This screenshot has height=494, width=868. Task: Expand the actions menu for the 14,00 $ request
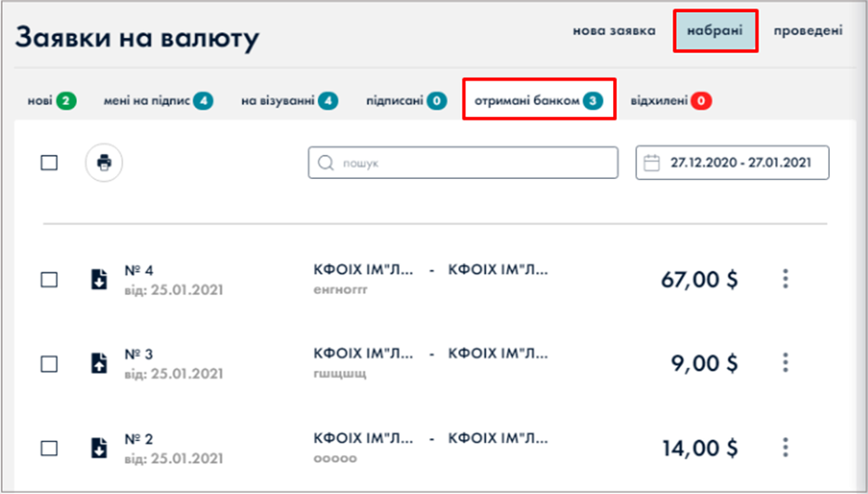click(785, 448)
